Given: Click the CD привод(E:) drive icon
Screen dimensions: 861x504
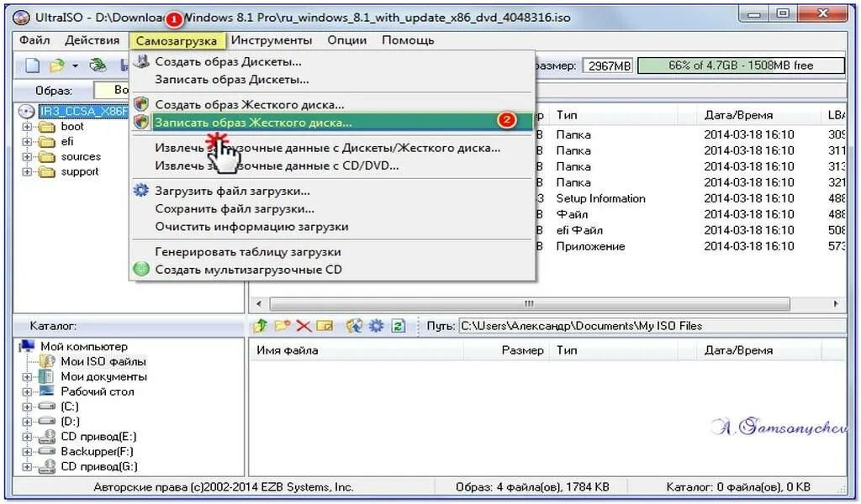Looking at the screenshot, I should 47,437.
